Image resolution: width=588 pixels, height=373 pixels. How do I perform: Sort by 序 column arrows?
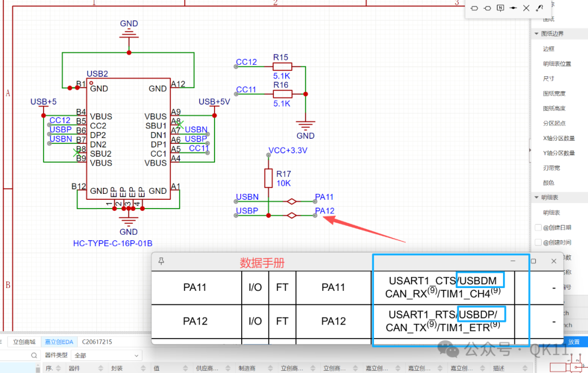pyautogui.click(x=58, y=368)
